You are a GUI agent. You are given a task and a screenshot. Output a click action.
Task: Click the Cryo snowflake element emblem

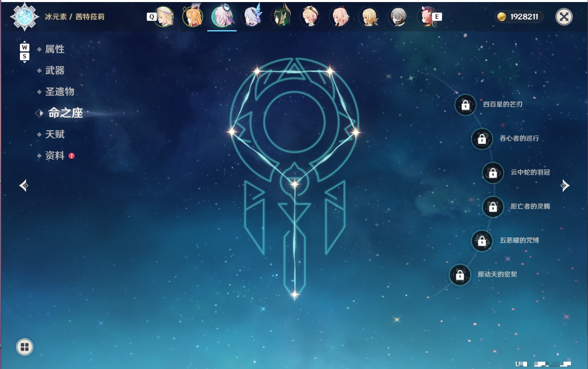[24, 17]
